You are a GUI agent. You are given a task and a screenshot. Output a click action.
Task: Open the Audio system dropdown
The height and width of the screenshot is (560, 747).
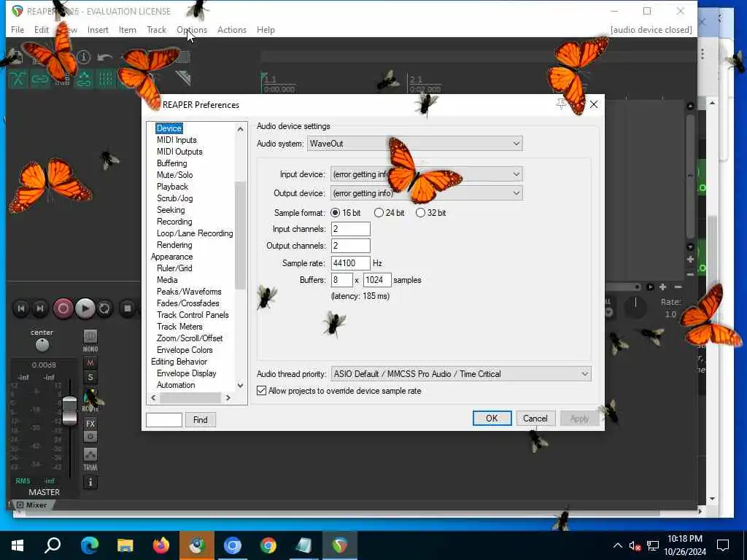[x=414, y=144]
